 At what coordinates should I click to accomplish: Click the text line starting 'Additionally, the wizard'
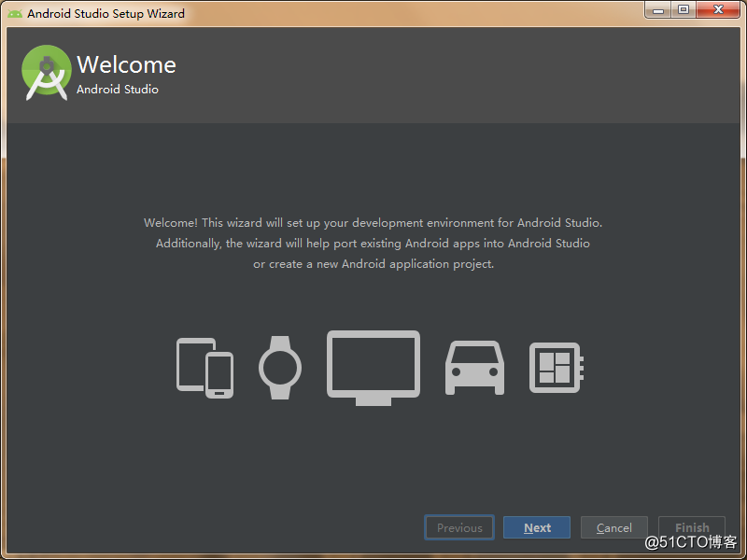373,244
